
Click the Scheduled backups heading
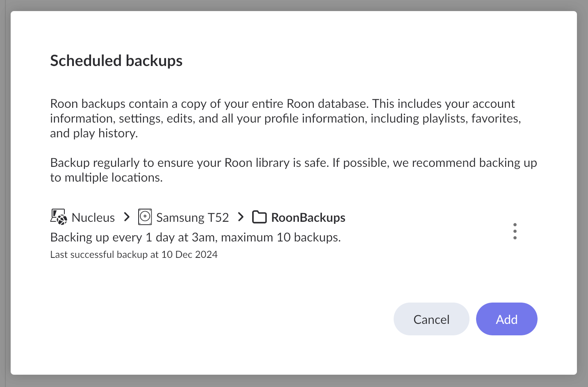(x=116, y=61)
